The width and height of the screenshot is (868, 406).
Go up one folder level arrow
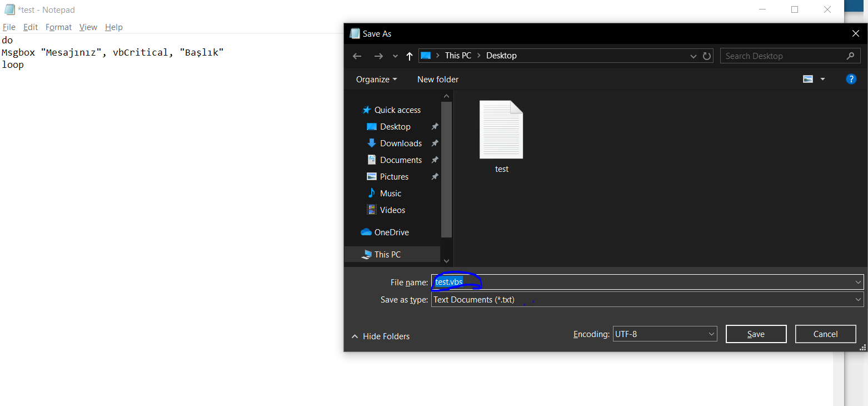410,56
